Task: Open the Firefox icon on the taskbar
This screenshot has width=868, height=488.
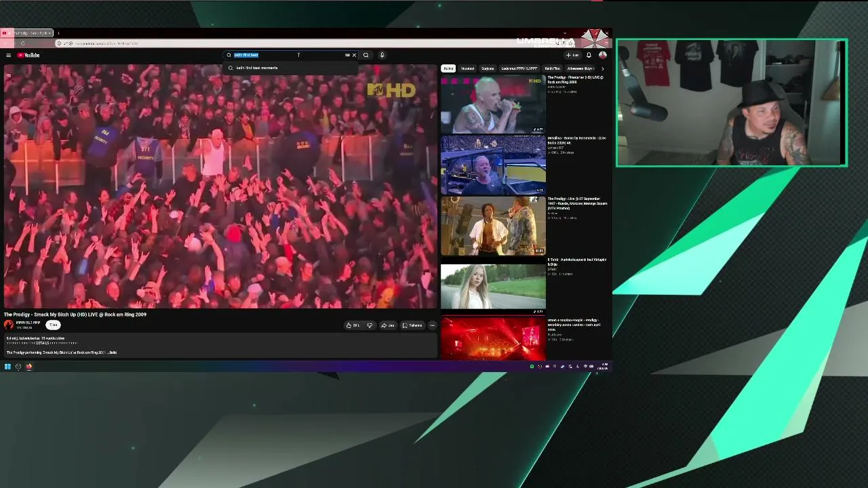Action: (29, 367)
